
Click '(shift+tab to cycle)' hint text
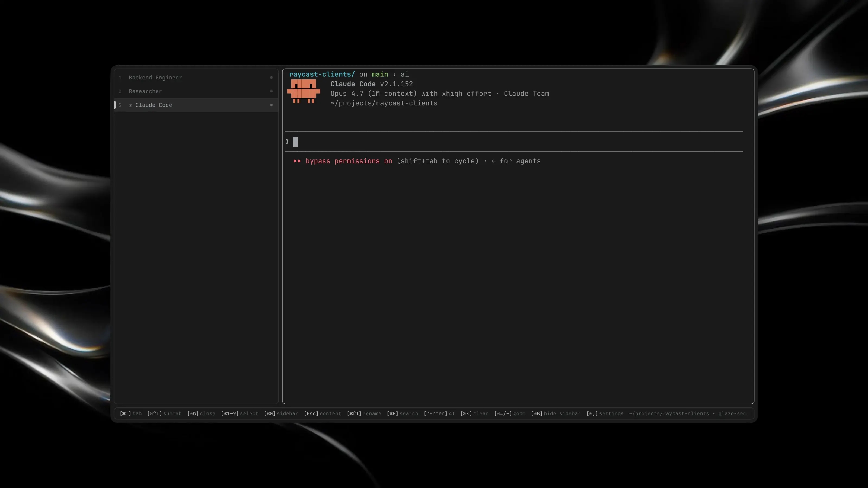[438, 161]
